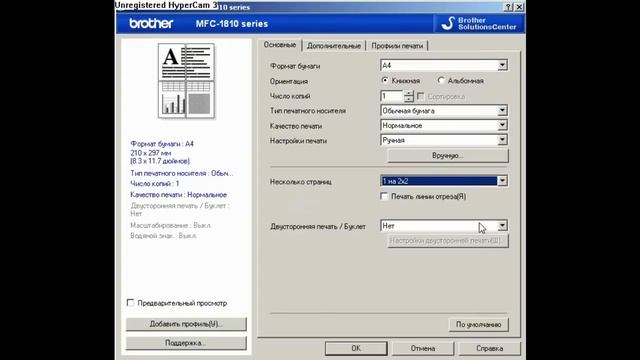Click the page layout preview thumbnail
The image size is (640, 360).
[x=186, y=81]
